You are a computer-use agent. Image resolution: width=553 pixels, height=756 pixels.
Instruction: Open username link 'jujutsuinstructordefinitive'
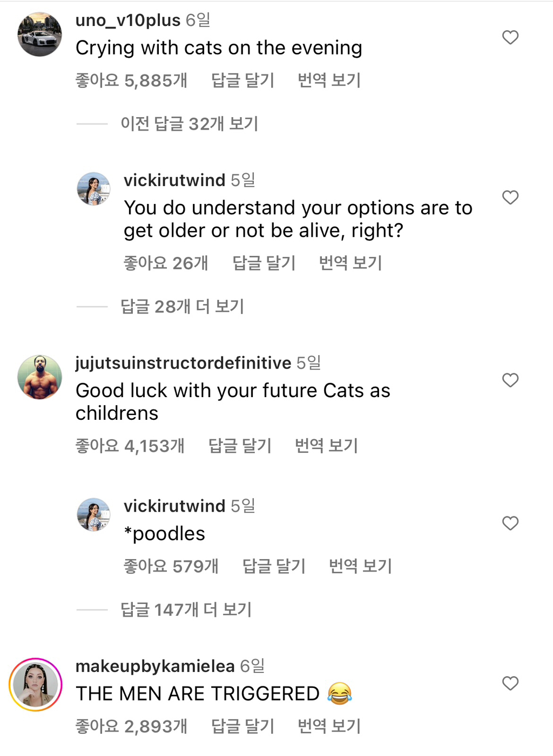183,363
